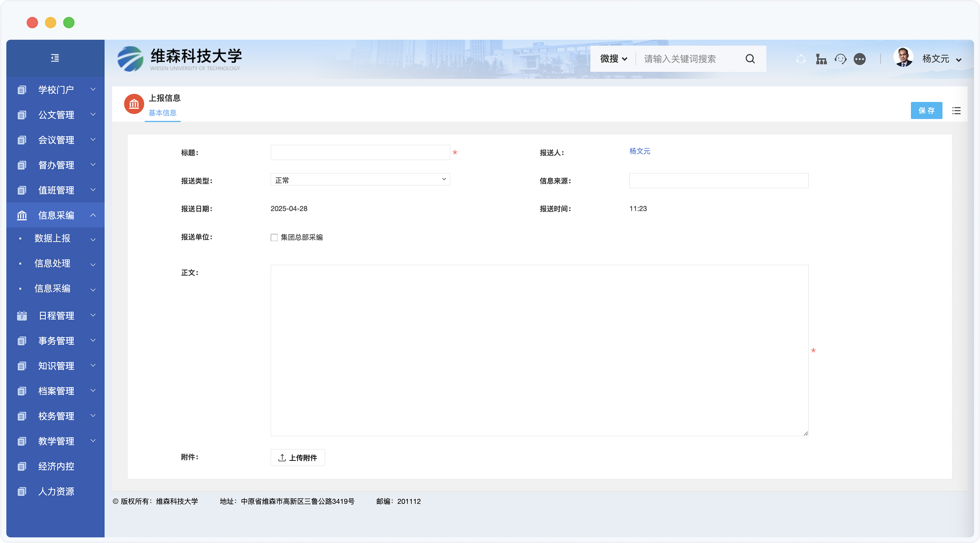Click the 信息采编 bank building sidebar icon

click(x=22, y=215)
